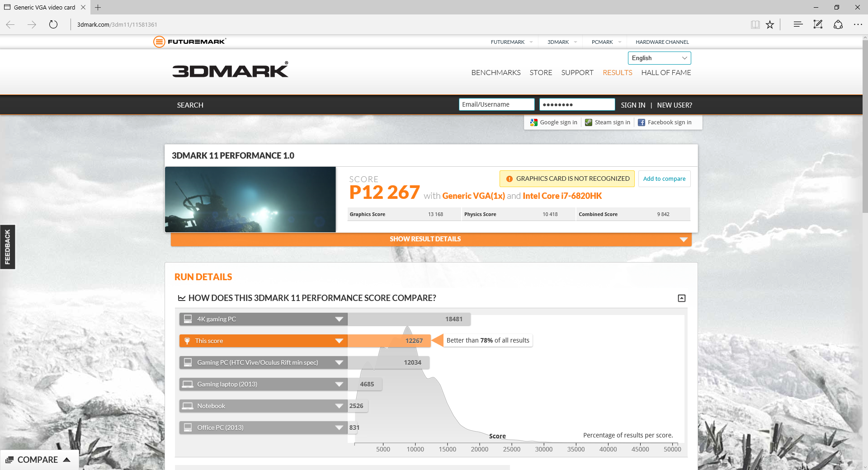Viewport: 868px width, 470px height.
Task: Expand the FUTUREMARK top menu dropdown
Action: [531, 42]
